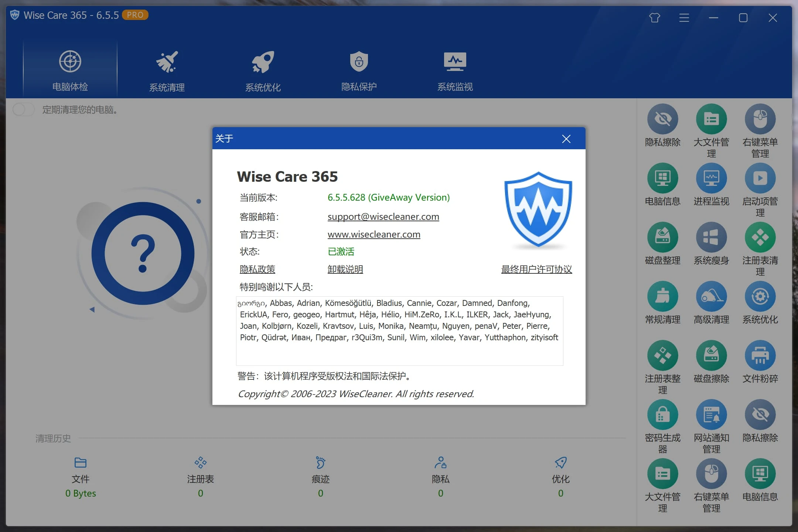Image resolution: width=798 pixels, height=532 pixels.
Task: Click the 已激活 status text
Action: [x=341, y=252]
